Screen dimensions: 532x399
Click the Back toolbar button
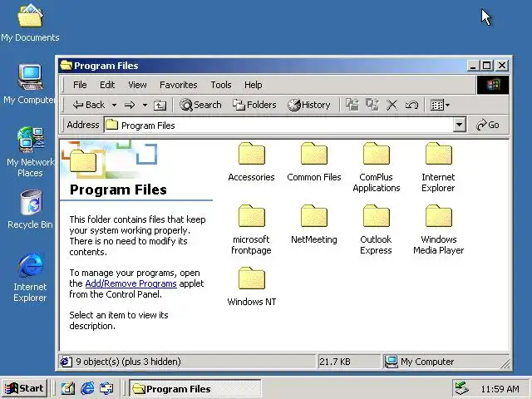pyautogui.click(x=89, y=105)
